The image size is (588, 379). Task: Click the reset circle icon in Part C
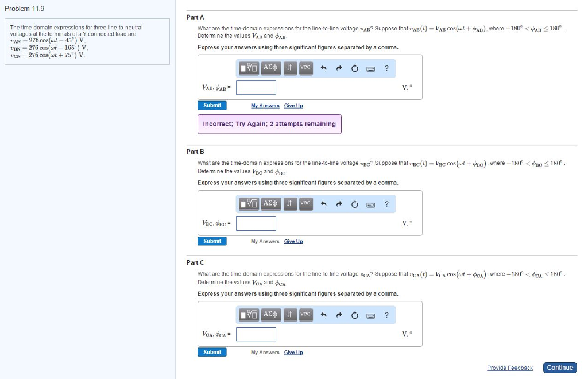click(354, 315)
